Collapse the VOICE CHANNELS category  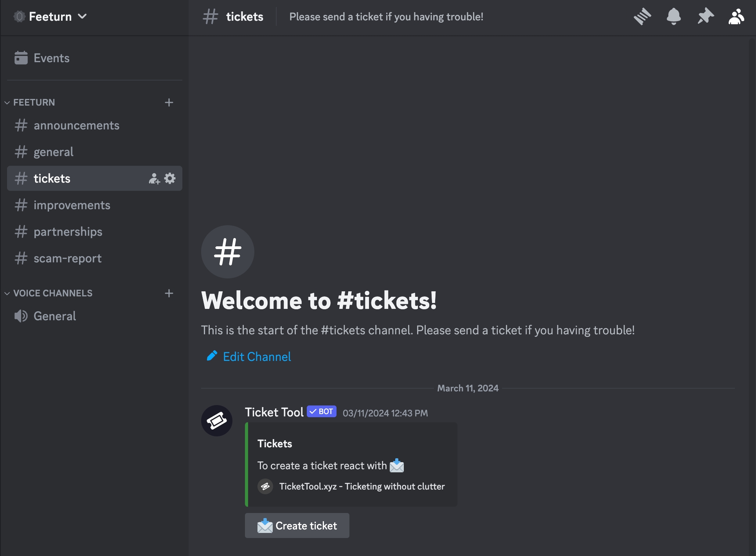(x=52, y=293)
